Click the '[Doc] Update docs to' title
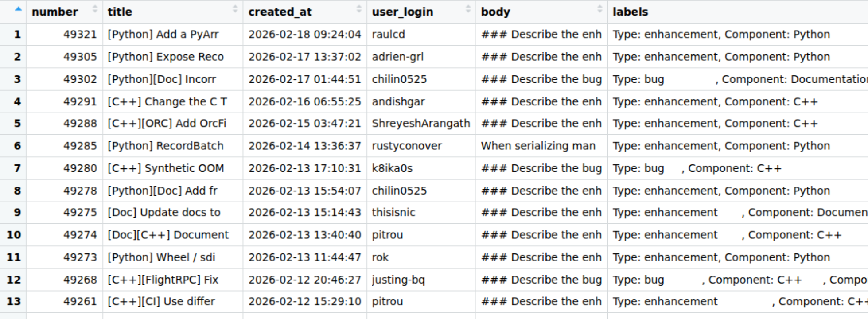 [164, 213]
